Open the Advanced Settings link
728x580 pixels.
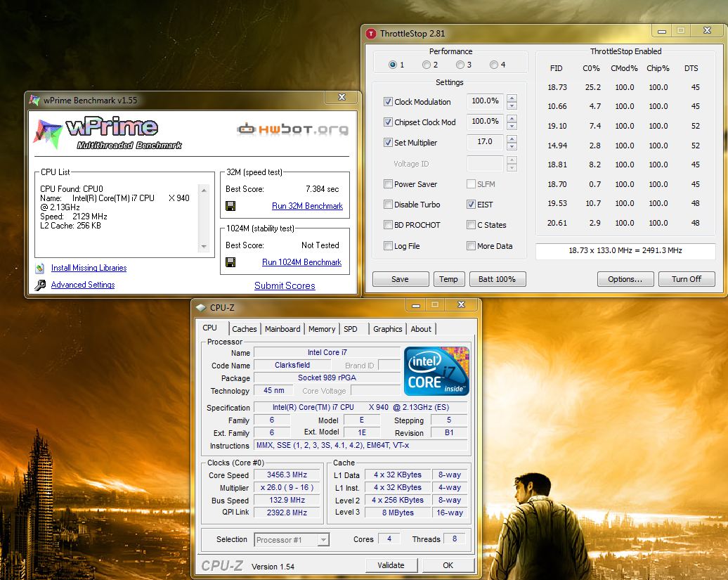(83, 285)
